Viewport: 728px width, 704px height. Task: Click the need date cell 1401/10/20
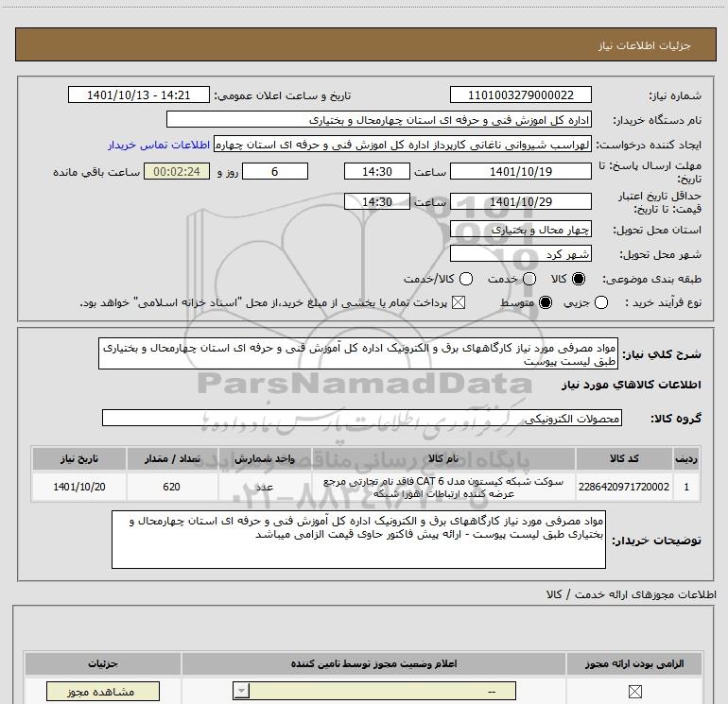tap(78, 487)
